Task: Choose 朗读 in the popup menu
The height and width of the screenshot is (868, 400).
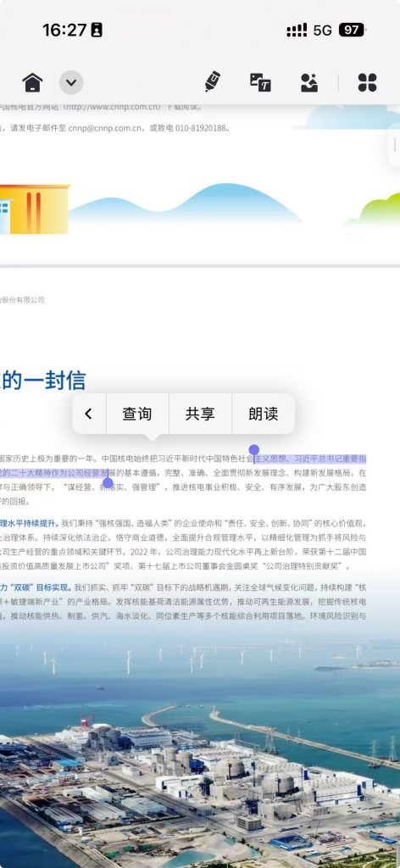Action: tap(264, 414)
